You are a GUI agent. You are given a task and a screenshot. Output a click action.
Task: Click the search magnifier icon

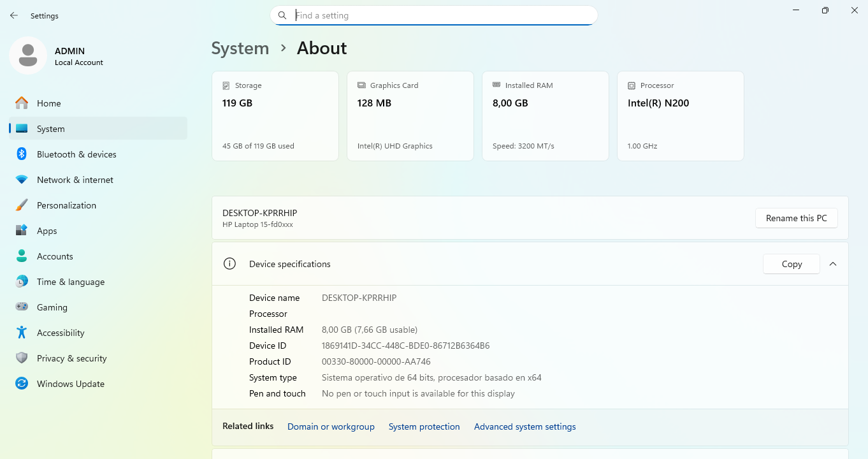click(x=282, y=15)
